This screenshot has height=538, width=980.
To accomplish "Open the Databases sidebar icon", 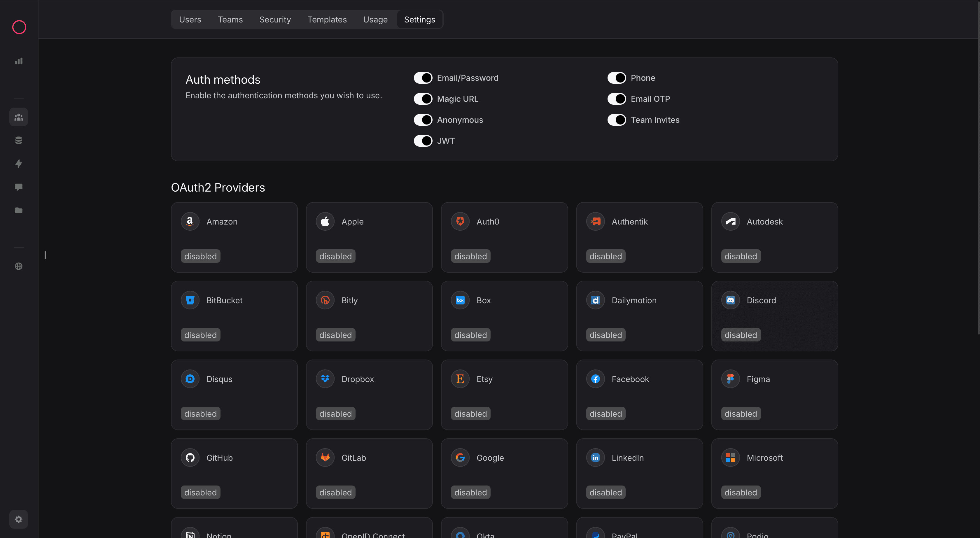I will click(19, 140).
